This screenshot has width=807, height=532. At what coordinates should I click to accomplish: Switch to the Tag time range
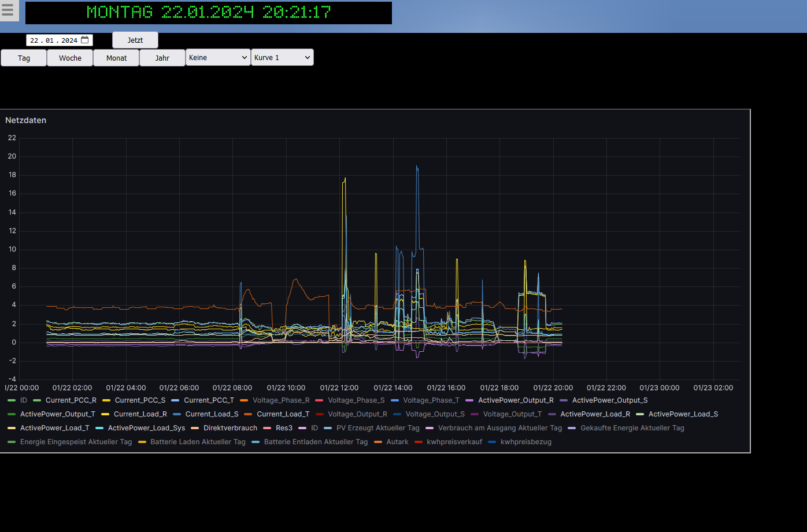tap(24, 58)
